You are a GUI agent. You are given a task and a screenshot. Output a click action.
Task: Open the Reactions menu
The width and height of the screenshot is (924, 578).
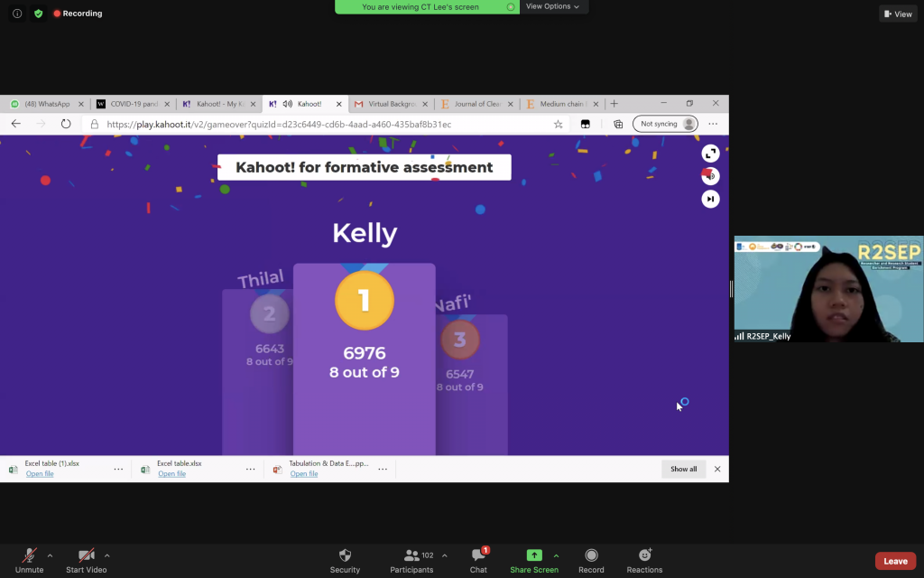(644, 555)
